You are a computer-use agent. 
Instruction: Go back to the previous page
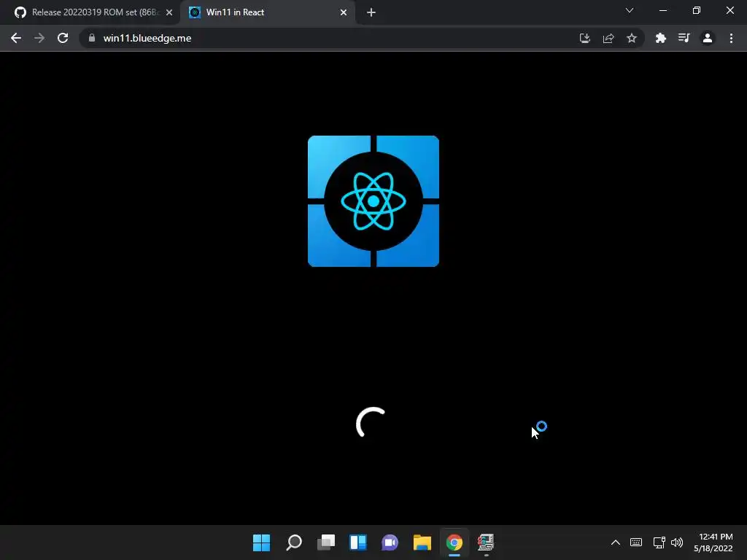16,38
